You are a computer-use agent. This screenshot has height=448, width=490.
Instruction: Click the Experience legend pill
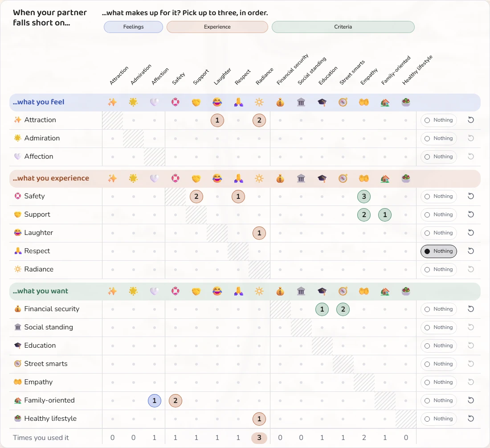[217, 27]
